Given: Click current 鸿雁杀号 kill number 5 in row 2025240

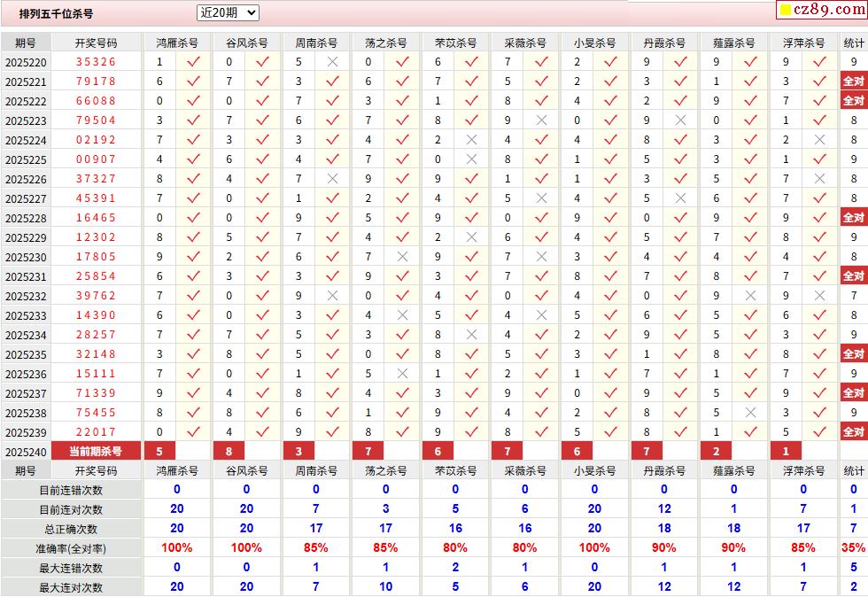Looking at the screenshot, I should [x=159, y=452].
